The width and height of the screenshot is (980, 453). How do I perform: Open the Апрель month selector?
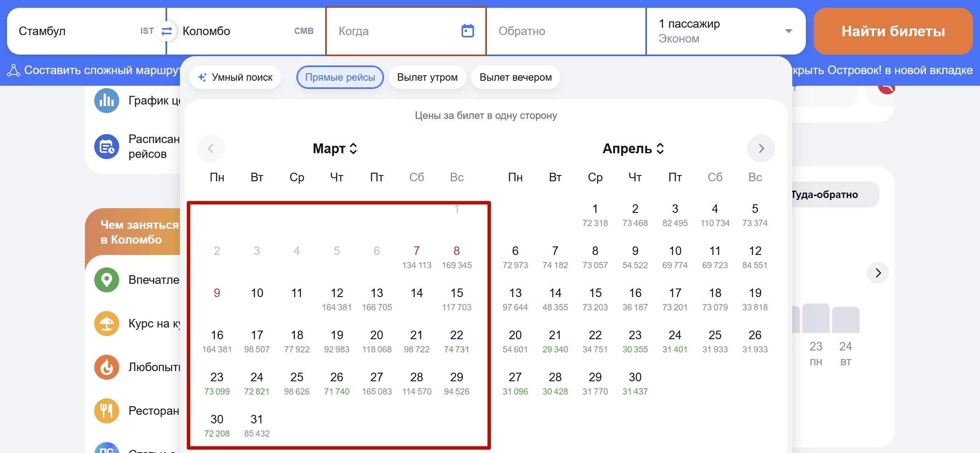pos(633,149)
